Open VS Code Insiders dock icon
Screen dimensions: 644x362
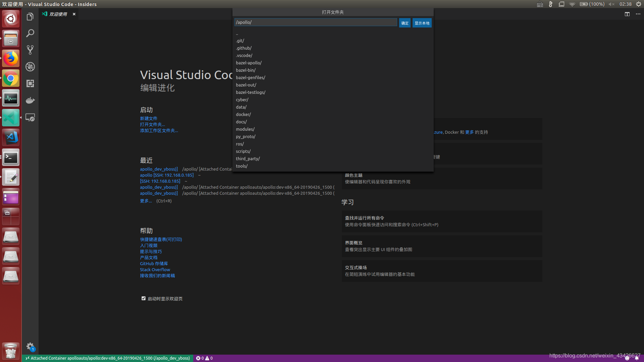[x=11, y=118]
